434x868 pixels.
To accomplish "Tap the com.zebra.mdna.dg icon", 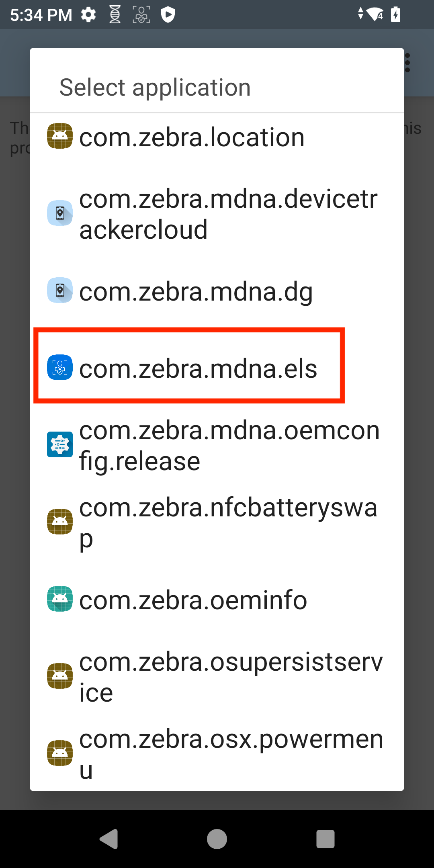I will pyautogui.click(x=60, y=290).
